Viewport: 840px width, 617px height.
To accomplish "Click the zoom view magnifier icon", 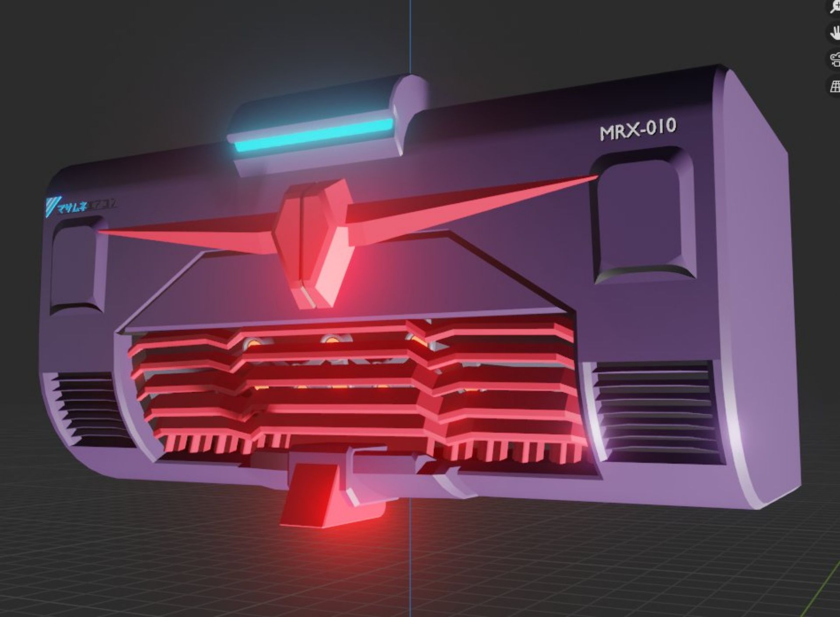I will [835, 6].
